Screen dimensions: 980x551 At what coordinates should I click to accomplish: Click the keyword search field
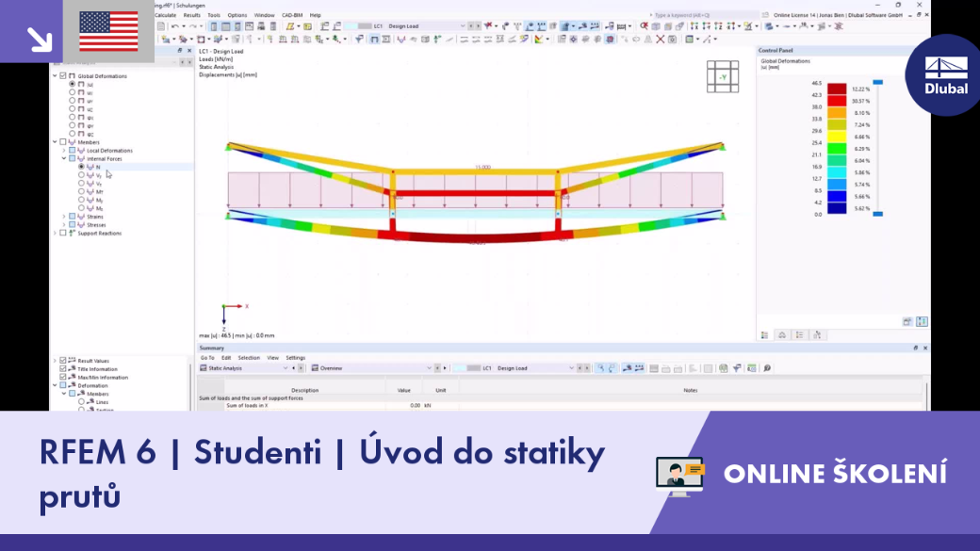click(705, 15)
